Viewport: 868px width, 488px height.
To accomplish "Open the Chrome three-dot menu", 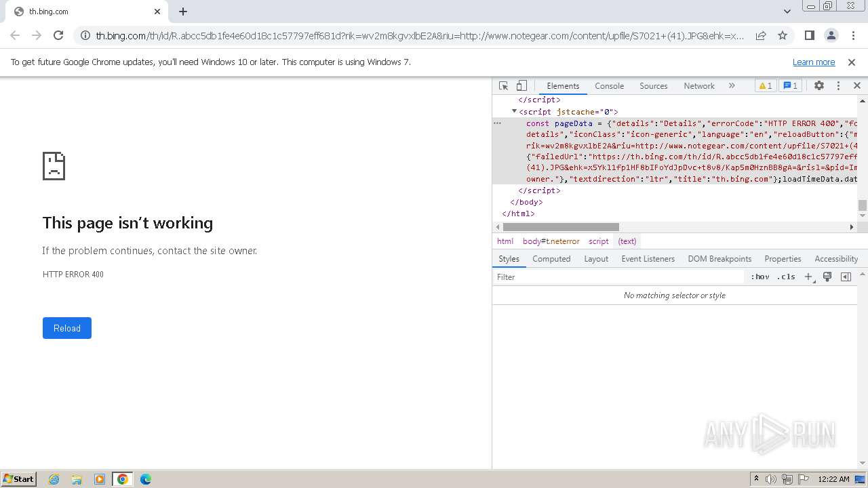I will tap(852, 35).
